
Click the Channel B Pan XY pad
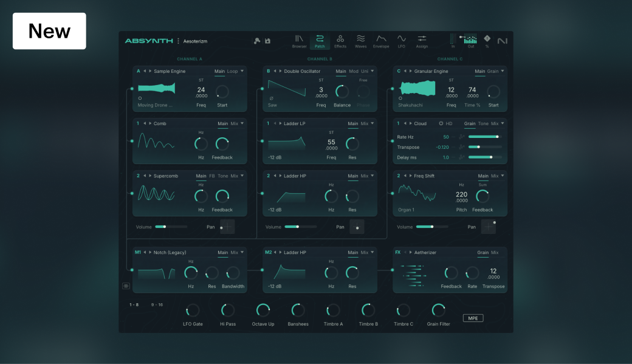point(357,227)
